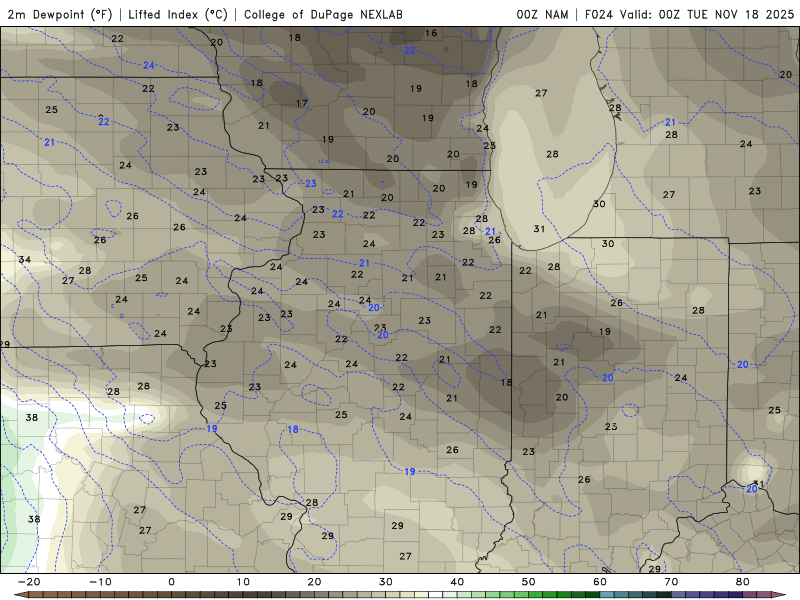Click the '80' color scale label
Screen dimensions: 800x600
pyautogui.click(x=743, y=582)
